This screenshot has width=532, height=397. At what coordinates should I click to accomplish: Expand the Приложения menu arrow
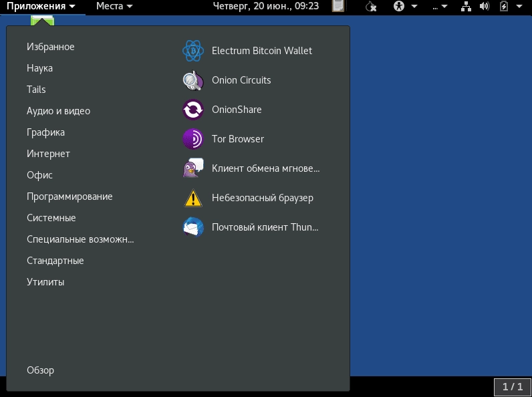pos(72,7)
